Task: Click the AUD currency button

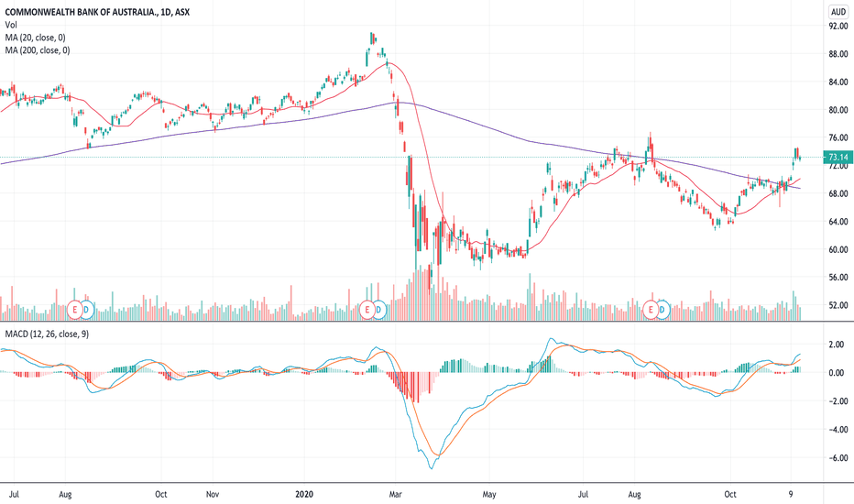Action: tap(838, 11)
